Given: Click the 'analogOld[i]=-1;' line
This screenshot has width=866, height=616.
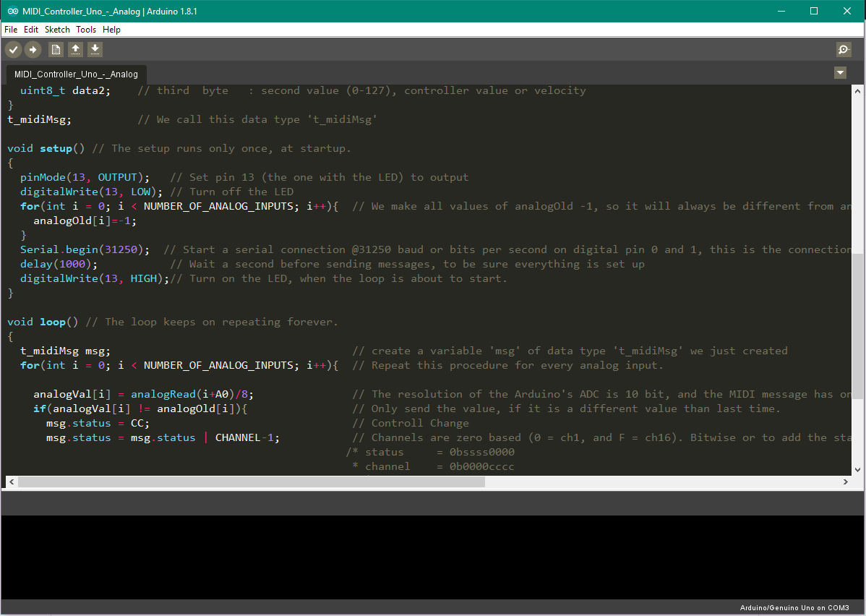Looking at the screenshot, I should (85, 221).
